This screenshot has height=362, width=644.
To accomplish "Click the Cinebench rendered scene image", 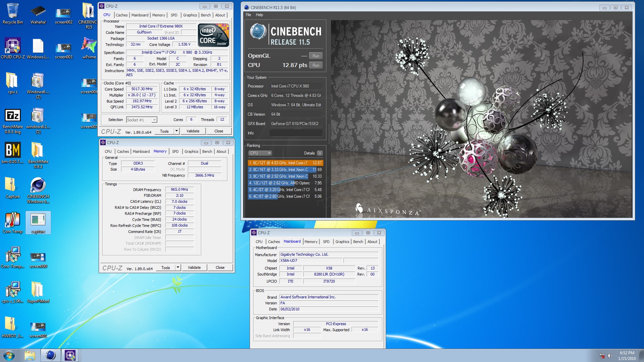I will (482, 119).
